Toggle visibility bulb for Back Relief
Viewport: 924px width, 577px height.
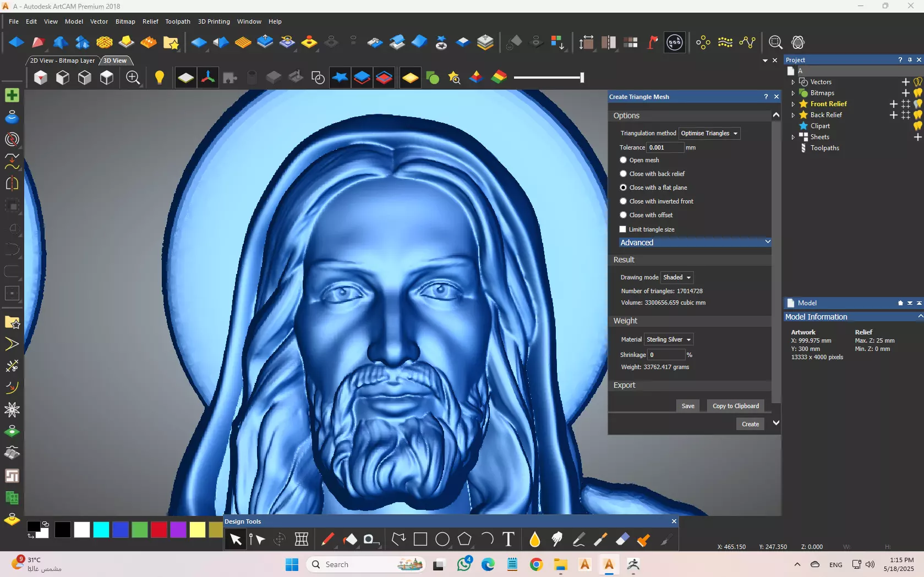point(917,115)
